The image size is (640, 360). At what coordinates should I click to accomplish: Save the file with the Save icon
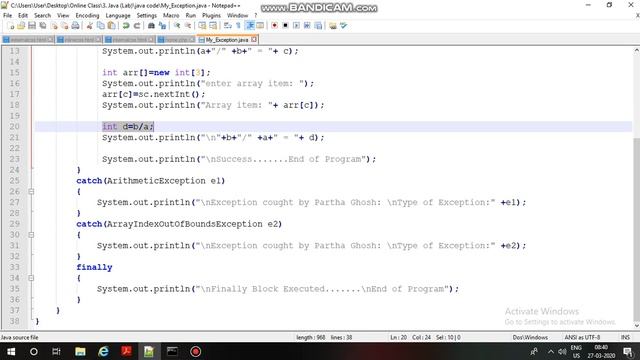(x=32, y=26)
